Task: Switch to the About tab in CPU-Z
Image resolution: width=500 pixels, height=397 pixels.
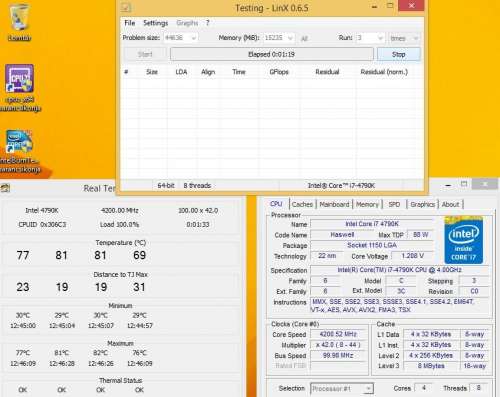Action: pos(450,204)
